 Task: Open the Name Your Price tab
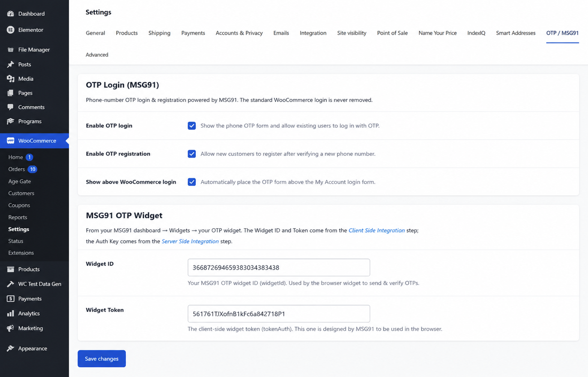(x=438, y=33)
